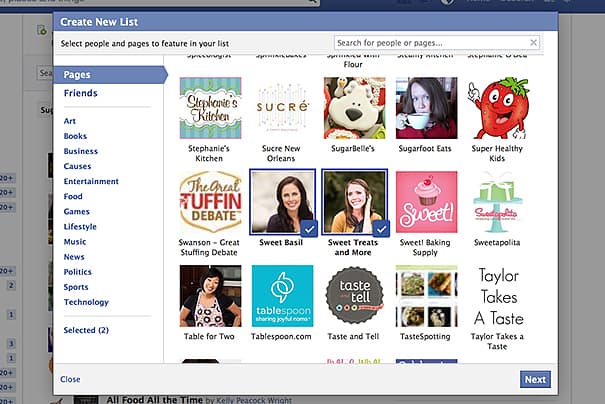Click the SugarBelle's name label
The height and width of the screenshot is (404, 605).
[353, 149]
